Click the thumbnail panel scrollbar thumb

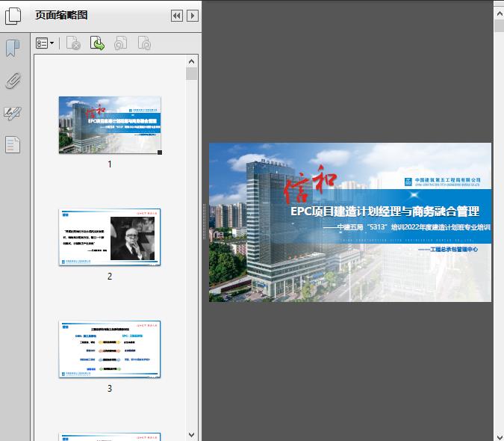pyautogui.click(x=192, y=74)
